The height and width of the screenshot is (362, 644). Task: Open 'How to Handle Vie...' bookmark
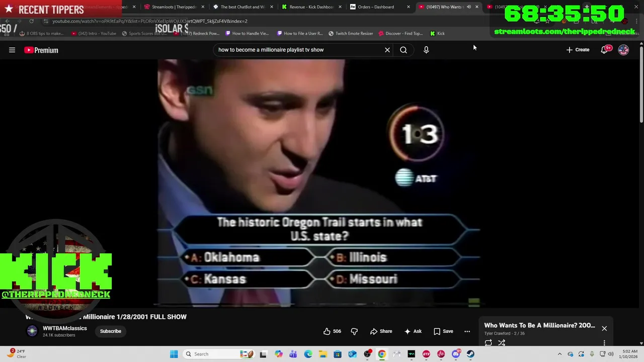point(247,34)
